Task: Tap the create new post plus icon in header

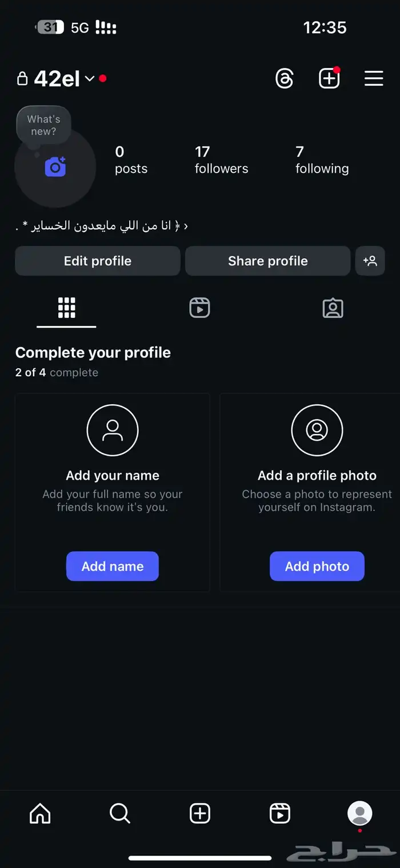Action: click(x=329, y=79)
